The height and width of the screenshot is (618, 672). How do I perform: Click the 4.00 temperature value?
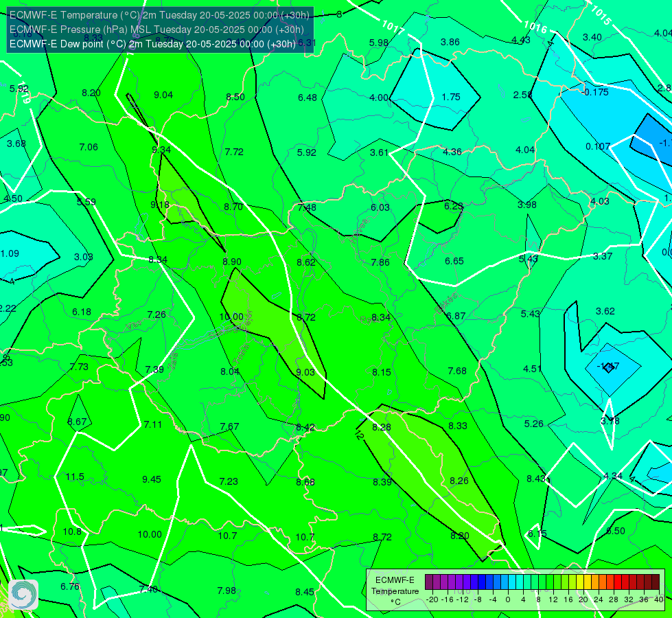pyautogui.click(x=379, y=98)
